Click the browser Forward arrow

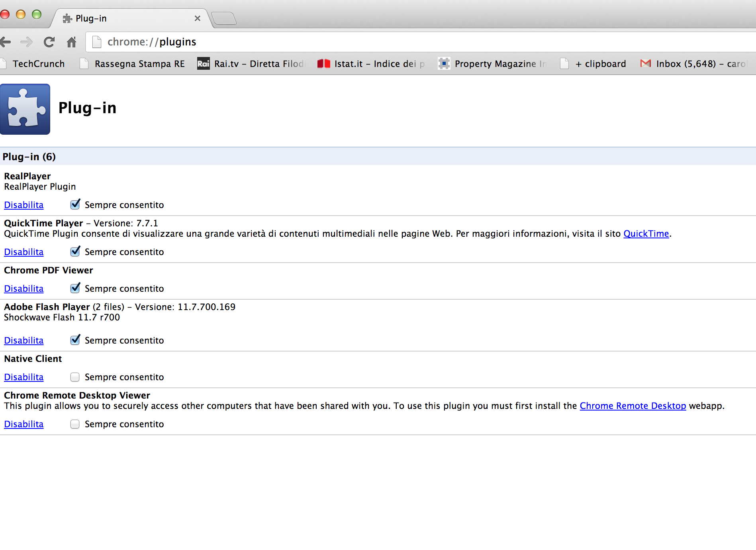[x=26, y=42]
